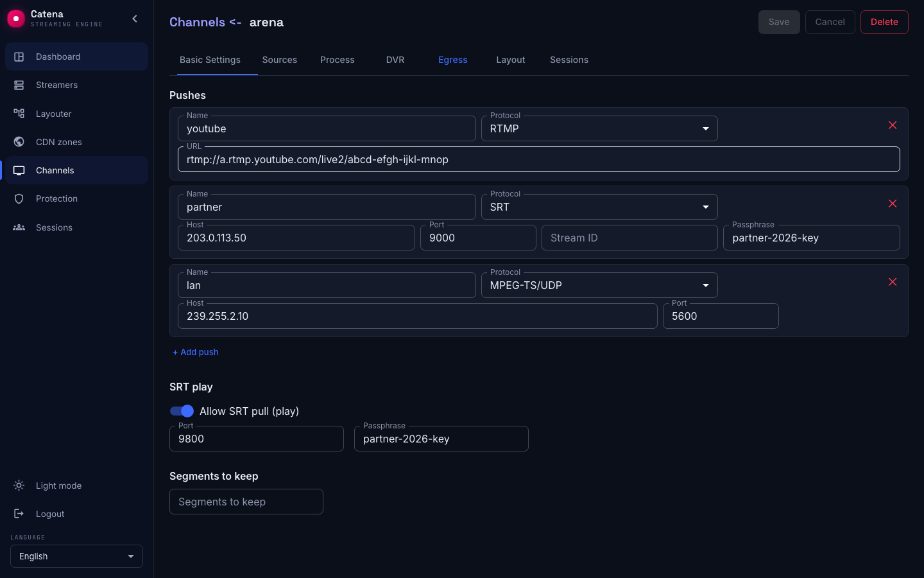Click the partner push Passphrase field
The height and width of the screenshot is (578, 924).
tap(812, 238)
